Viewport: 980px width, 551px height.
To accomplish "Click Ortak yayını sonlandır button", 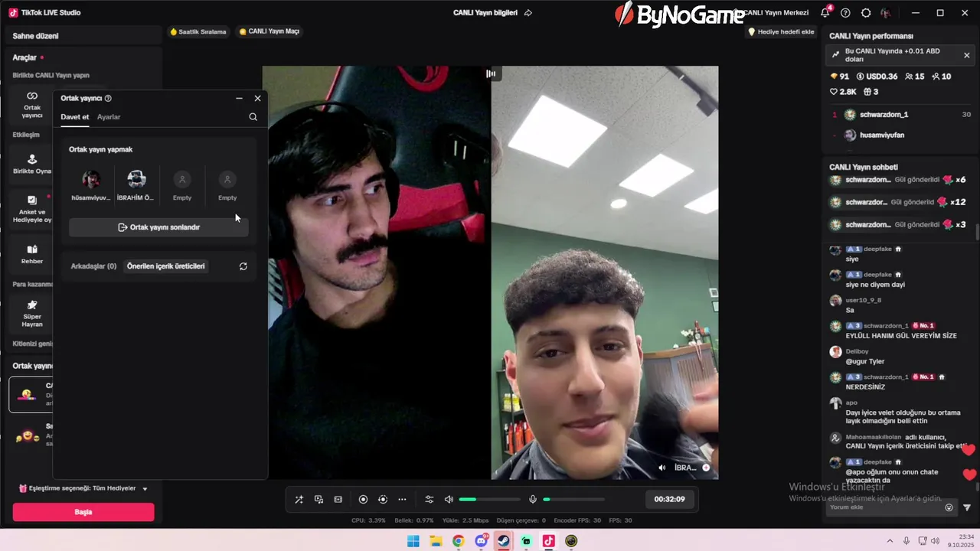I will pos(158,227).
